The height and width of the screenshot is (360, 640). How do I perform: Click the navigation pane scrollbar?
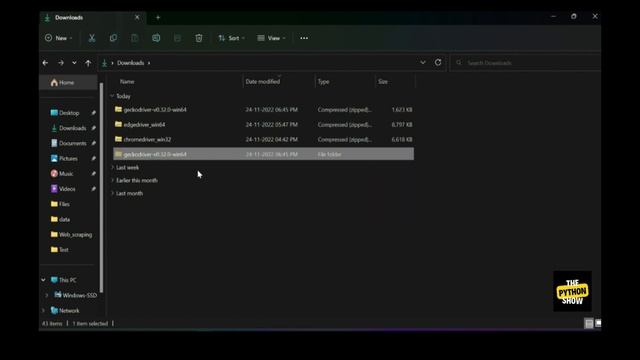(101, 188)
